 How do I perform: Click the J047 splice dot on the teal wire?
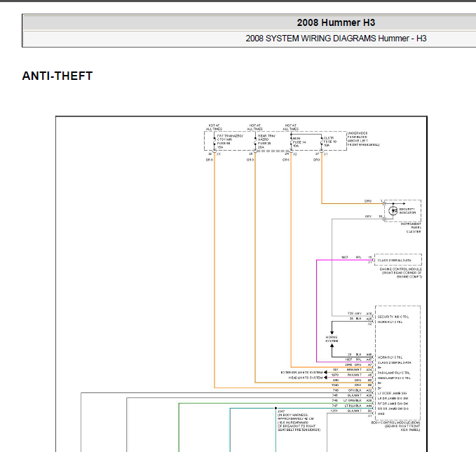click(276, 409)
